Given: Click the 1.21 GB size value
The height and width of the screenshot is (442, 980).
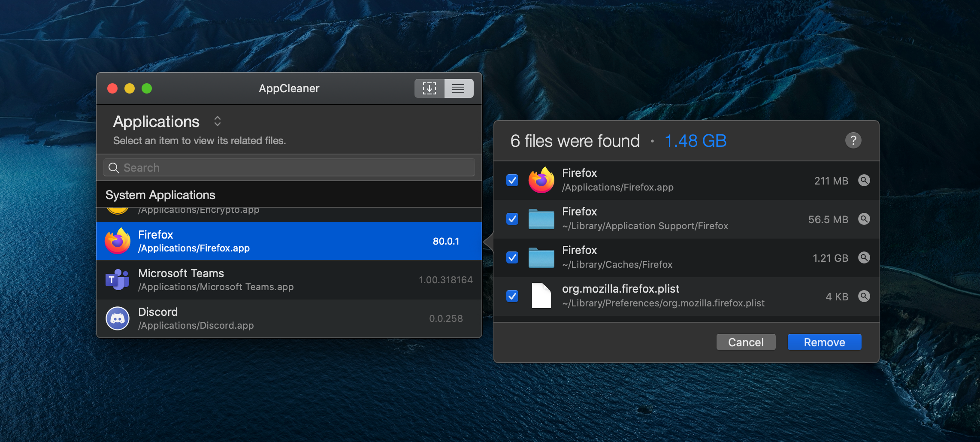Looking at the screenshot, I should 830,258.
